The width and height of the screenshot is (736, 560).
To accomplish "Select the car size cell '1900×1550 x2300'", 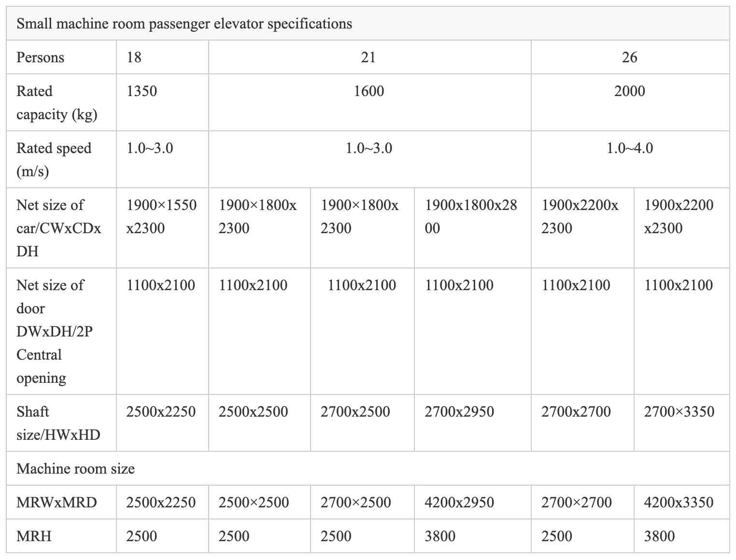I will (x=162, y=228).
